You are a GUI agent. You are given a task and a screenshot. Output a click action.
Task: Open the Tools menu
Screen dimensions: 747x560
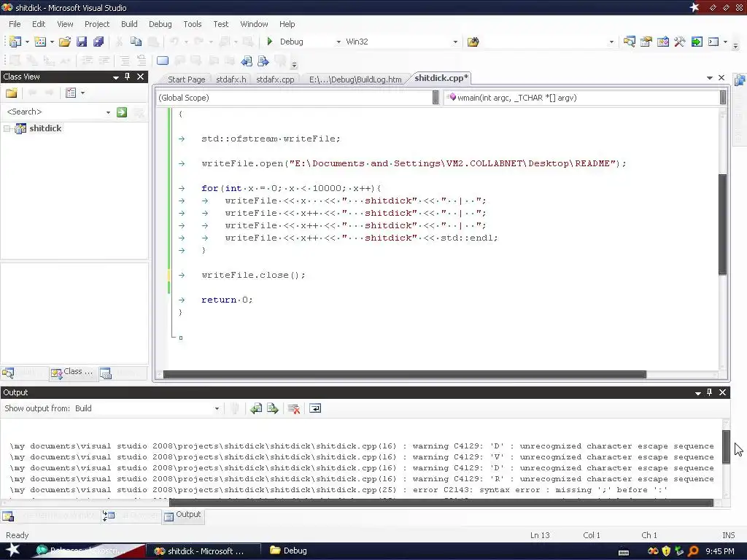click(x=193, y=24)
